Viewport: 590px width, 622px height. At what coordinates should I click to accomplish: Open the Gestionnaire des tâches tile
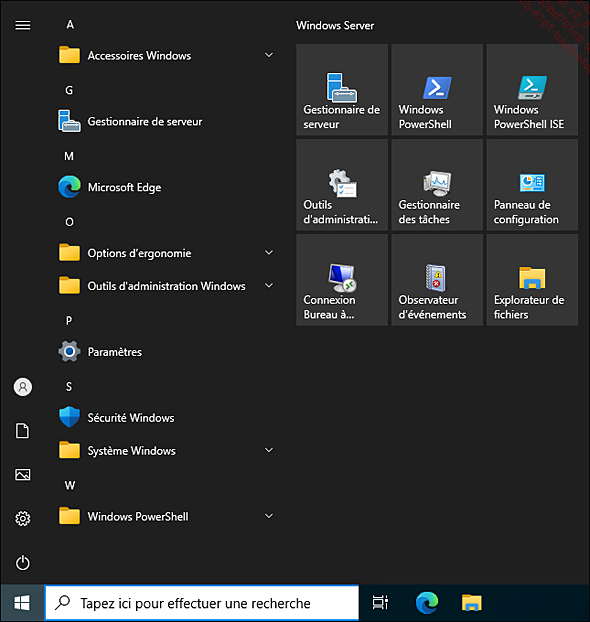(437, 185)
